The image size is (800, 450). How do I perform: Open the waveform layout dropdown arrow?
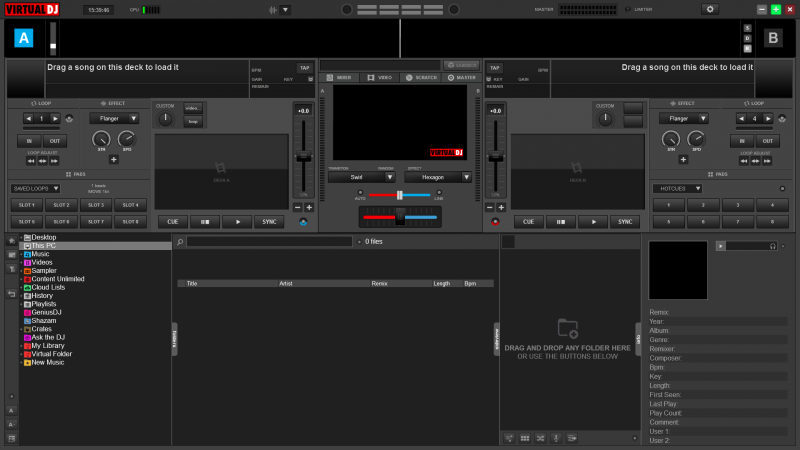pyautogui.click(x=285, y=10)
